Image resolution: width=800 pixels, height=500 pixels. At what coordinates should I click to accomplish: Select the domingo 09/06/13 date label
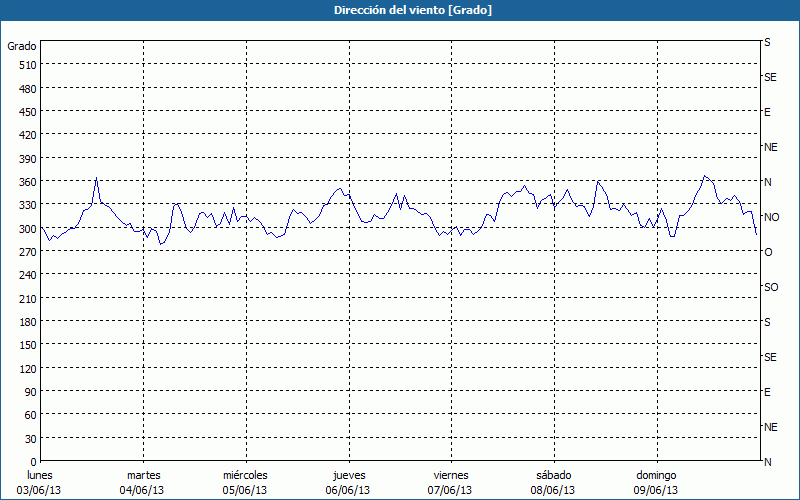[x=655, y=483]
